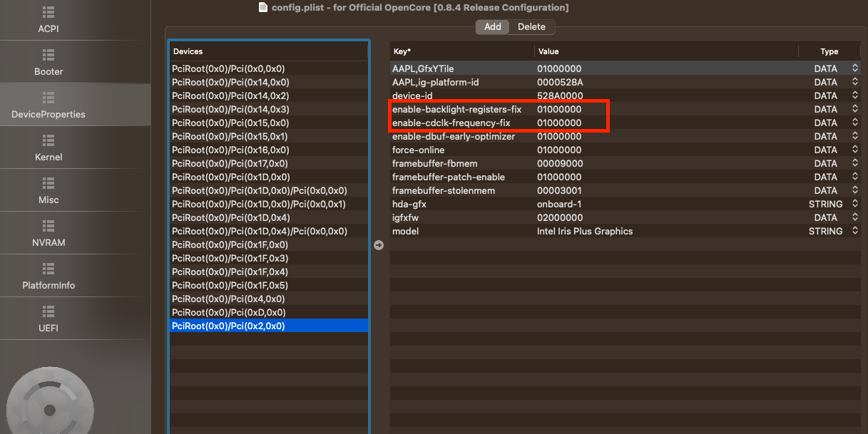Open type dropdown for AAPL,GfxYTile row
This screenshot has height=434, width=868.
coord(854,68)
